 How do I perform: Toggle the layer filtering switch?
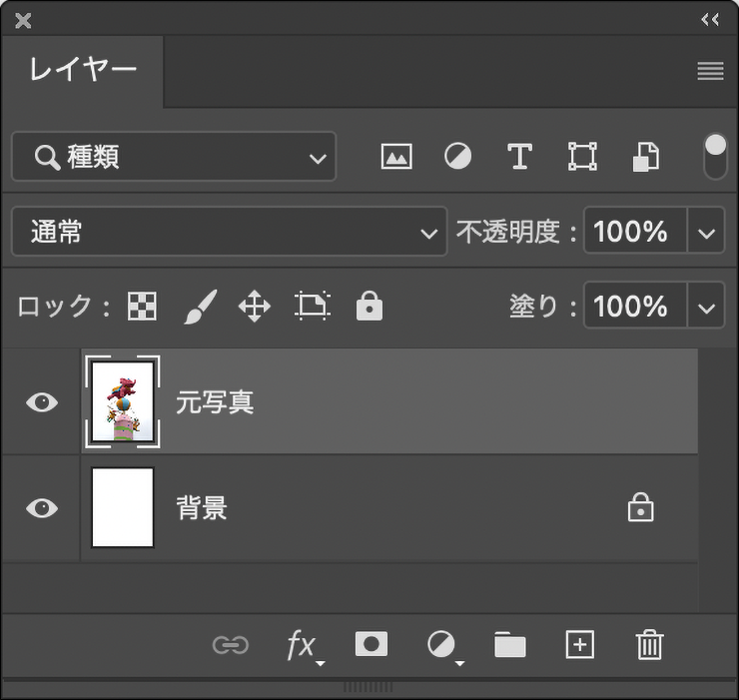click(715, 157)
